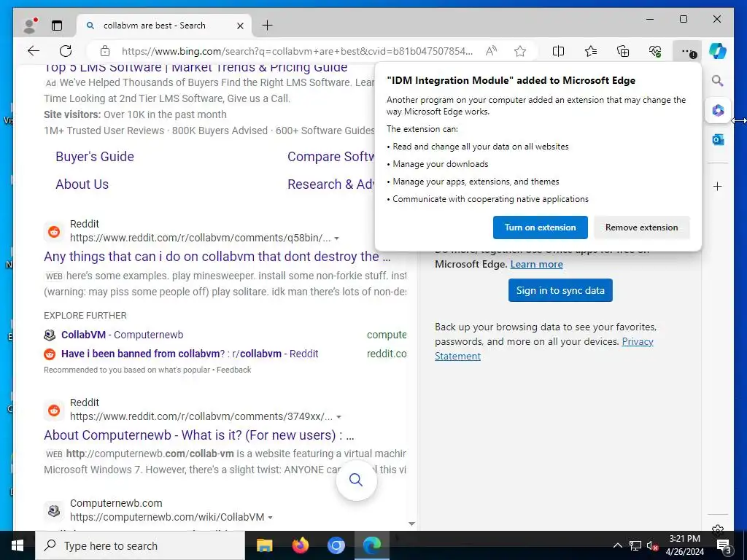Open File Explorer from taskbar
This screenshot has width=747, height=560.
(264, 545)
